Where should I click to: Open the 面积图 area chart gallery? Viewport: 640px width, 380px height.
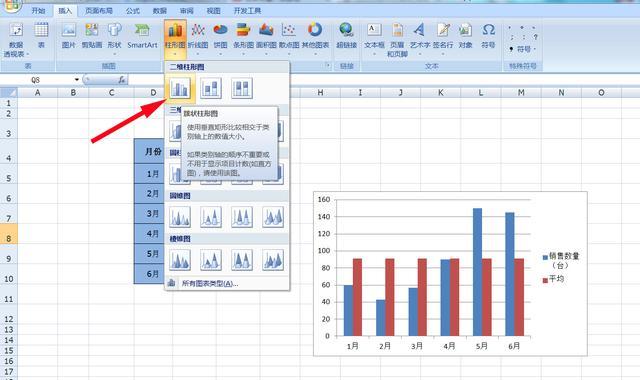pos(266,39)
